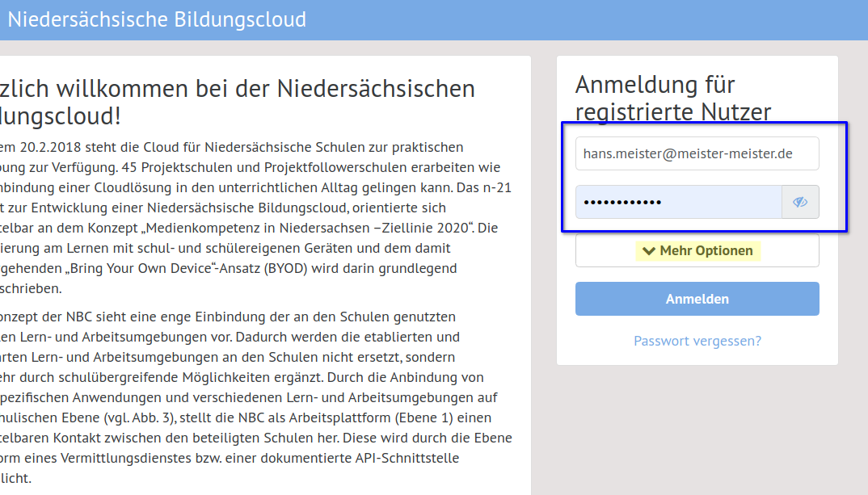
Task: Click the Anmelden login button
Action: pos(697,299)
